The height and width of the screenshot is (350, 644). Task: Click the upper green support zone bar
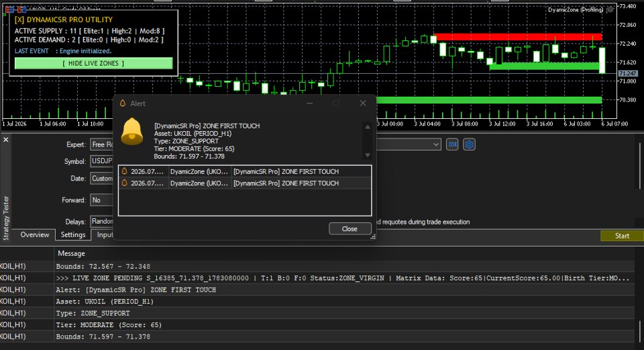[x=544, y=67]
